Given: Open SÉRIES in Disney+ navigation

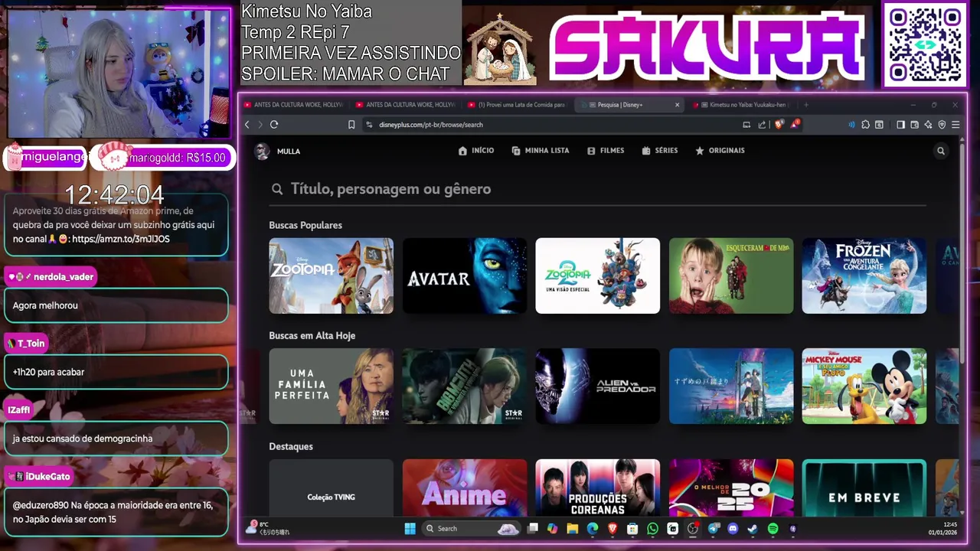Looking at the screenshot, I should pos(660,151).
